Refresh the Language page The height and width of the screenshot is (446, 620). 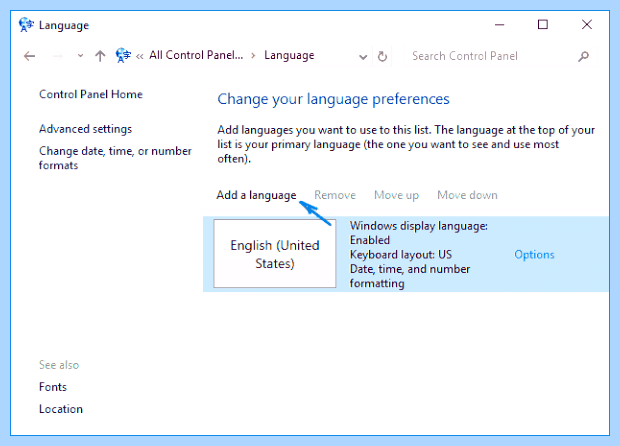(382, 57)
